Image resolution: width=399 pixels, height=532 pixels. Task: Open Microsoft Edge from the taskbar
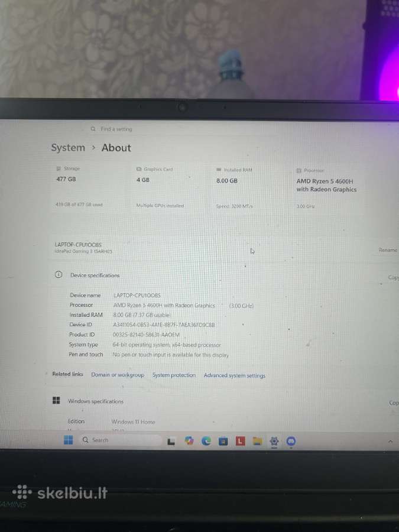coord(206,441)
